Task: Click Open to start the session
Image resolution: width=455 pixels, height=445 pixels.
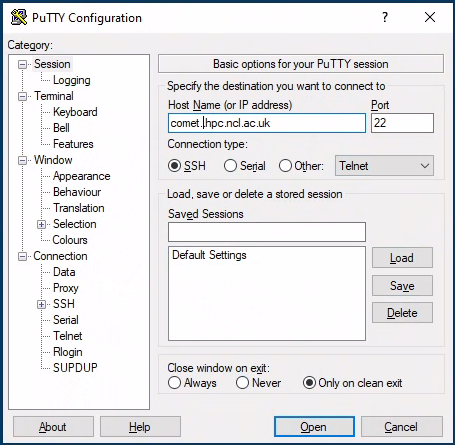Action: (x=314, y=427)
